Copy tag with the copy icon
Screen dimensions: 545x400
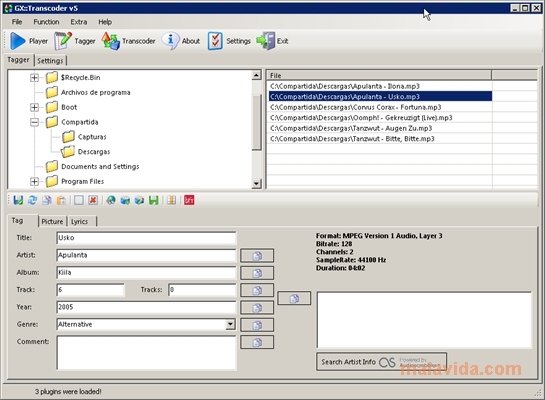pyautogui.click(x=47, y=200)
